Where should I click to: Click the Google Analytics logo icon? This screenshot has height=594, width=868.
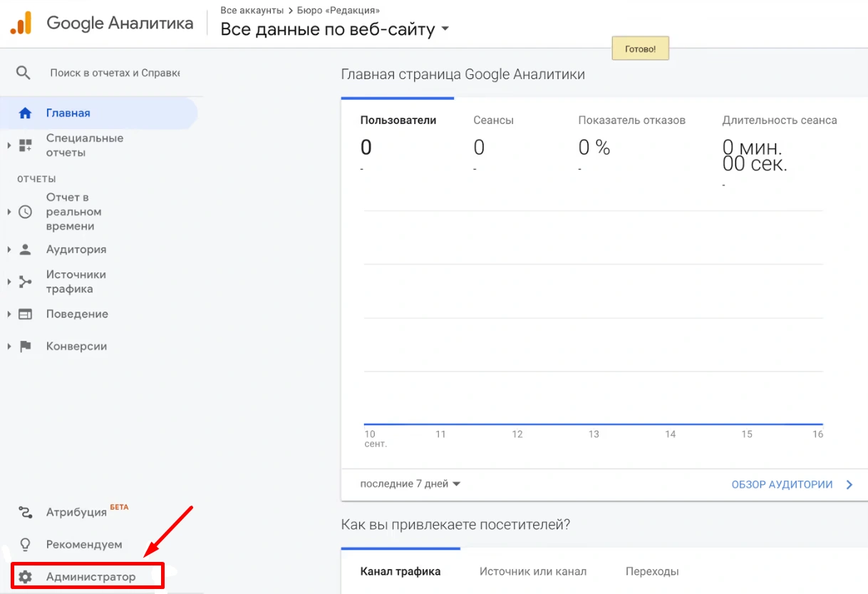(20, 24)
